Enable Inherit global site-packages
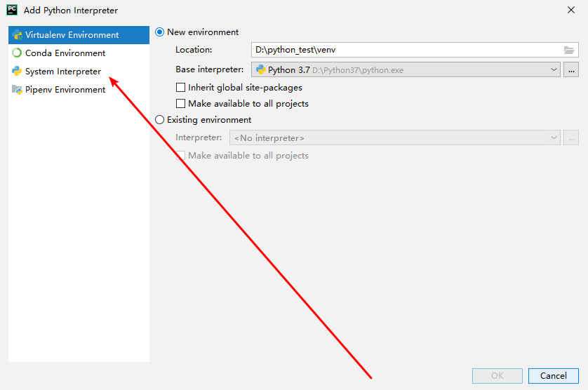This screenshot has height=390, width=588. click(181, 88)
